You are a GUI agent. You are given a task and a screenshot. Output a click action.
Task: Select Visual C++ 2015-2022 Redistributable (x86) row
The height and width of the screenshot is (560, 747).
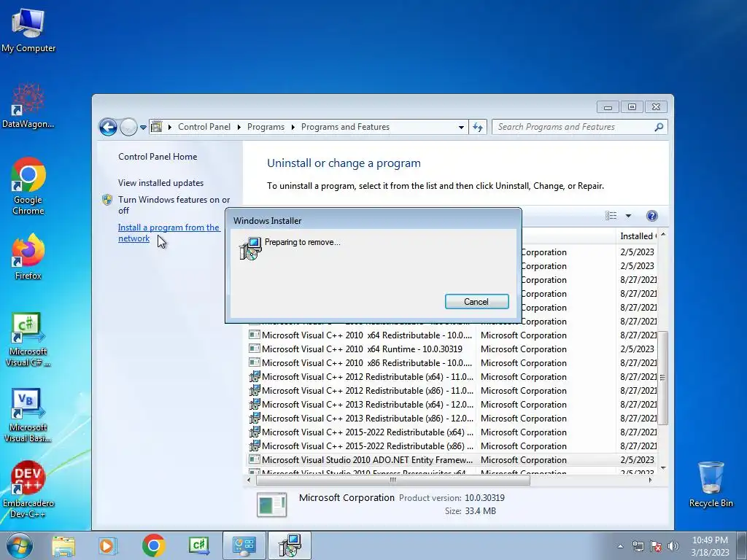coord(452,446)
